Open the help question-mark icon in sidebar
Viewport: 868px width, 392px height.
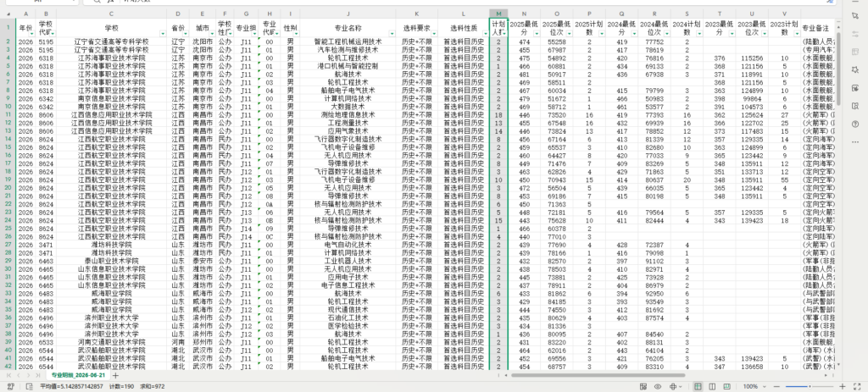[855, 124]
